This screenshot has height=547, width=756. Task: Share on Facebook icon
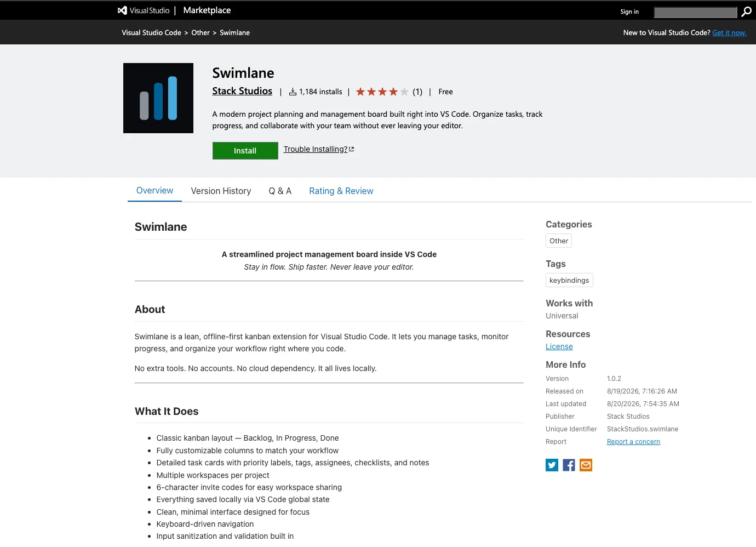click(569, 465)
